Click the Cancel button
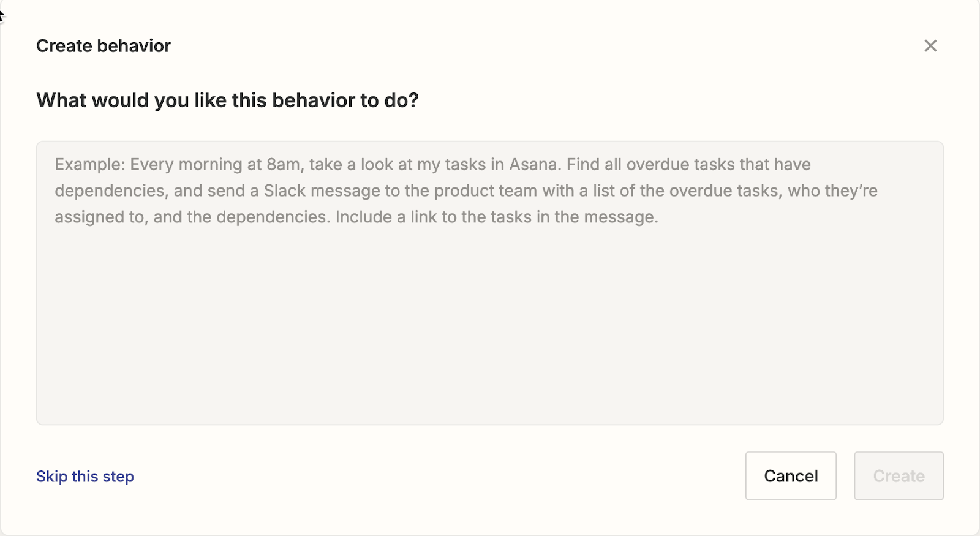The width and height of the screenshot is (980, 536). click(x=791, y=476)
